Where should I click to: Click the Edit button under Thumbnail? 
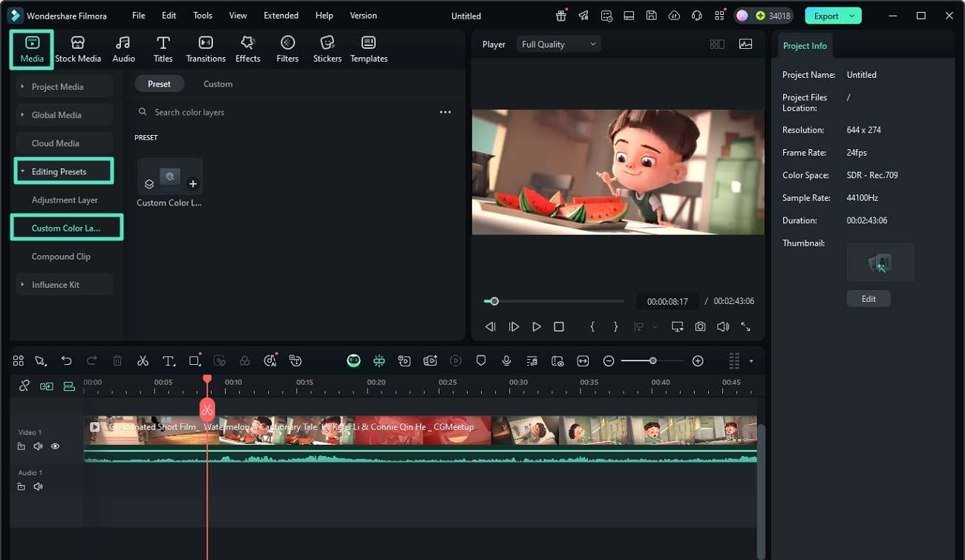868,299
